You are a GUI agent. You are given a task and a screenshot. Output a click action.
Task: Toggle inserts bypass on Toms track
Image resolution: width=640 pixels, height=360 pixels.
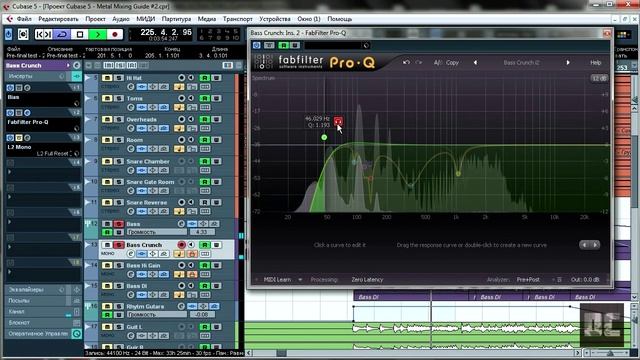coord(142,107)
